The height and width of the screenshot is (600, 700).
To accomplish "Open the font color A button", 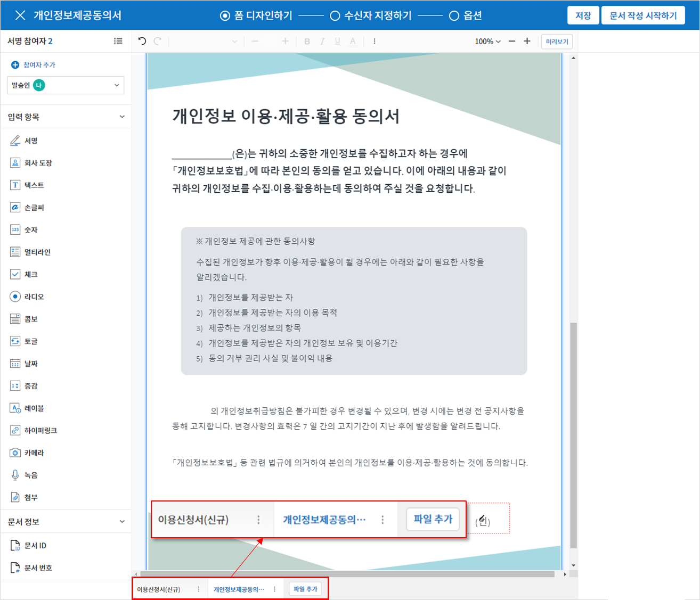I will 353,42.
